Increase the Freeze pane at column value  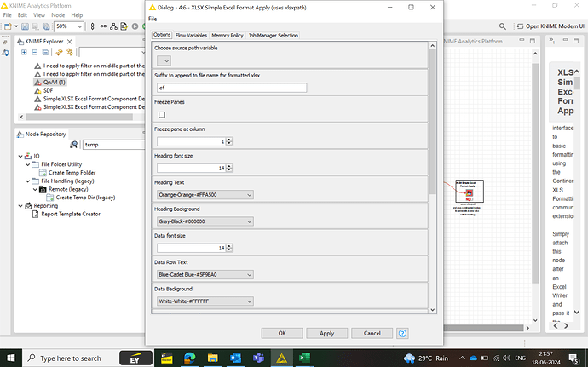[x=229, y=140]
